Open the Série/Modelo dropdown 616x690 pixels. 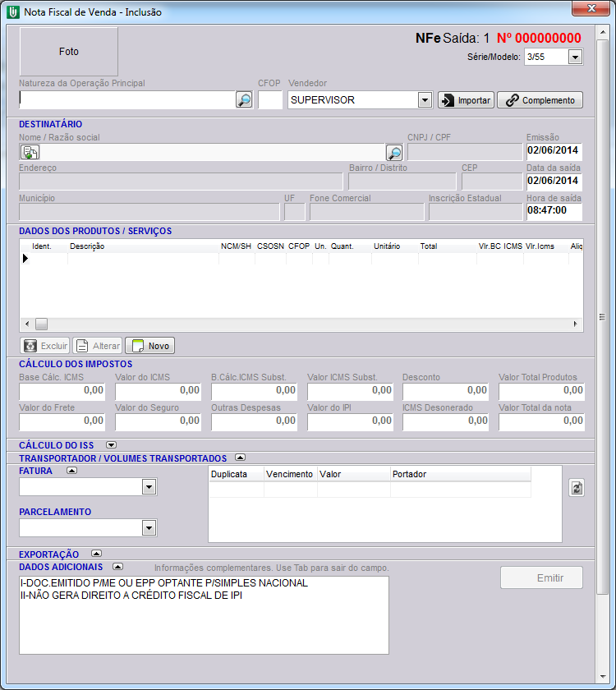click(575, 57)
